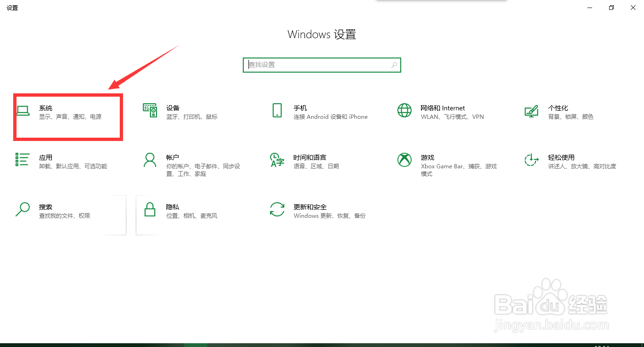Image resolution: width=644 pixels, height=347 pixels.
Task: Click the Windows 设置 page heading
Action: (x=322, y=34)
